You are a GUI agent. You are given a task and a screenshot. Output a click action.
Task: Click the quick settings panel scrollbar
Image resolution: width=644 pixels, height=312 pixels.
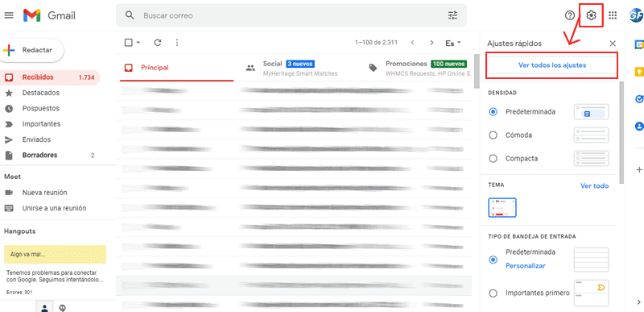621,132
